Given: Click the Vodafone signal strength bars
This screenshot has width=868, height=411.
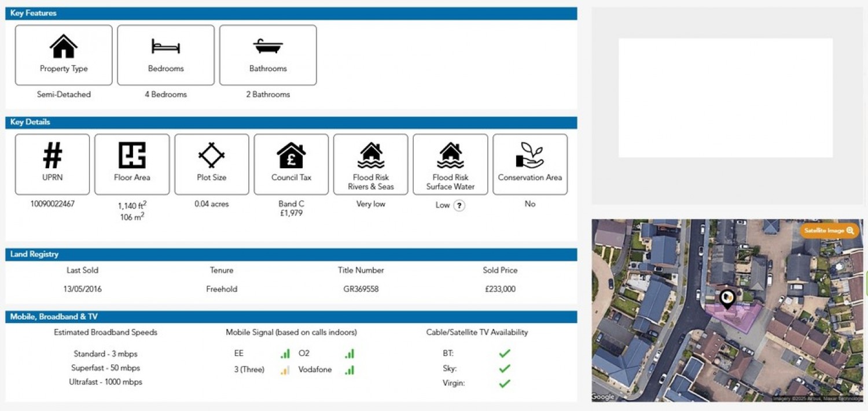Looking at the screenshot, I should coord(349,370).
